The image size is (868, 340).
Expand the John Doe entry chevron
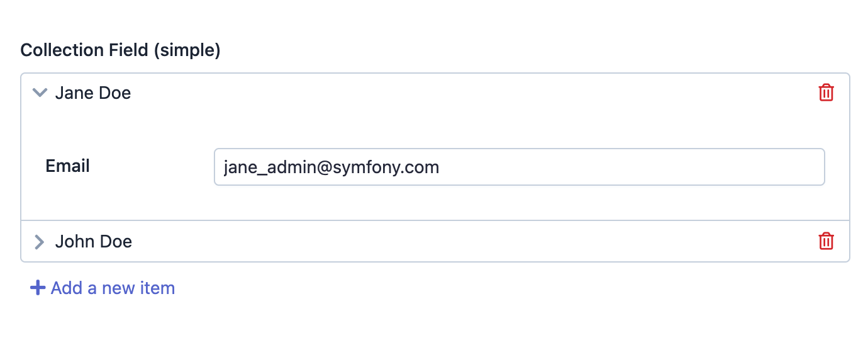point(40,242)
